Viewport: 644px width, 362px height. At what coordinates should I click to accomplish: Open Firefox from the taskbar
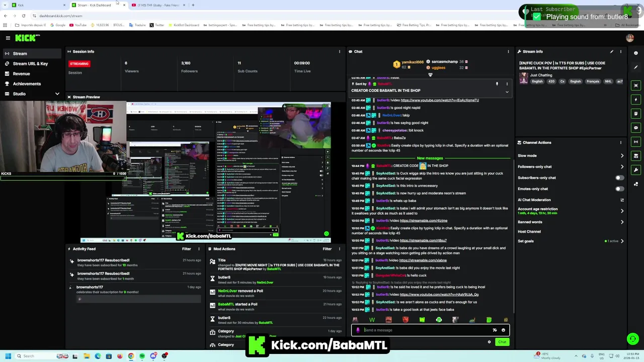[120, 356]
